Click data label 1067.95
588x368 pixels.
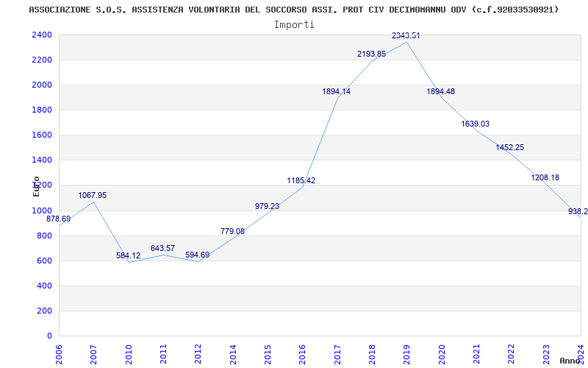(x=93, y=195)
